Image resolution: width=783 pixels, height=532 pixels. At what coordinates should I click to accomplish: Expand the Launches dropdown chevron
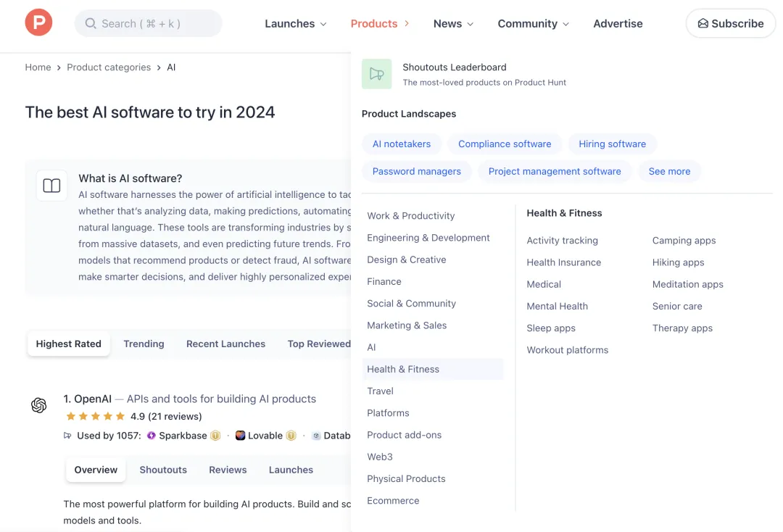click(x=323, y=24)
